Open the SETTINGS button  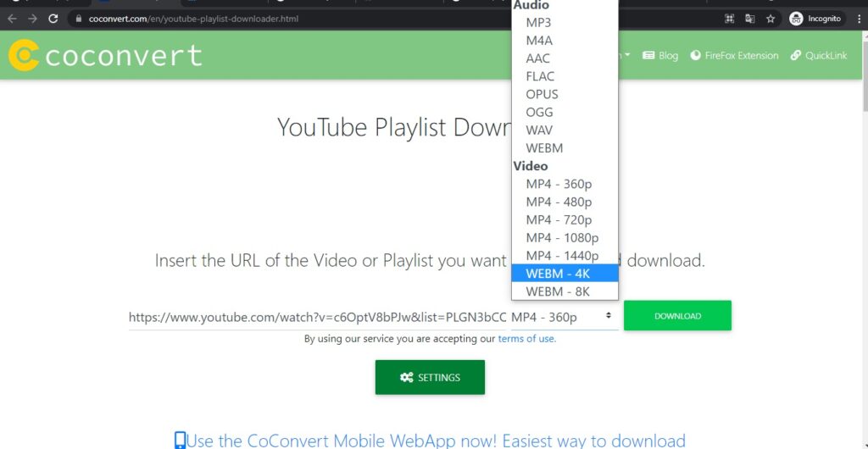[430, 378]
